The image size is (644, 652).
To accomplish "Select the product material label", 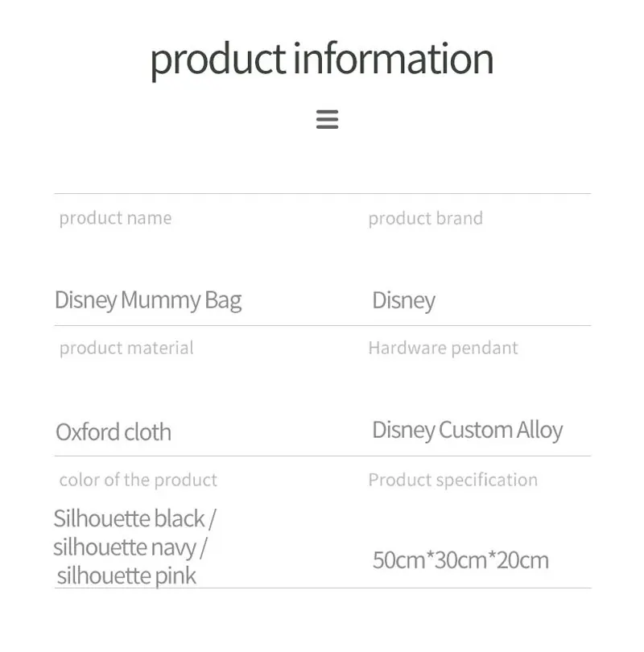I will [126, 348].
